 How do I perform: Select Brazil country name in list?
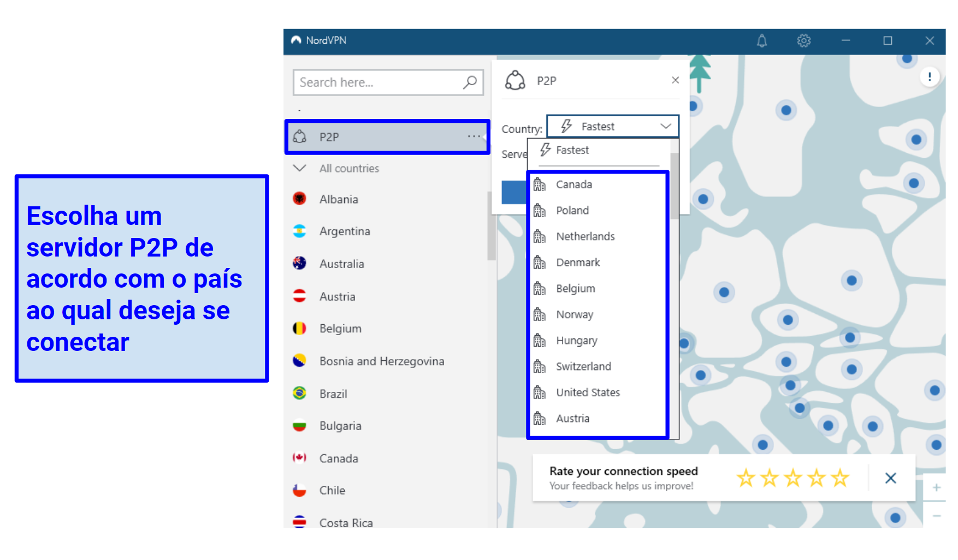[333, 394]
